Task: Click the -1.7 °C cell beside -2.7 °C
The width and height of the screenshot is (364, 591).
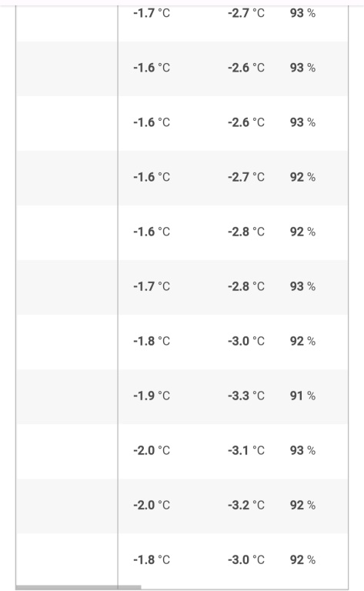Action: (x=152, y=13)
